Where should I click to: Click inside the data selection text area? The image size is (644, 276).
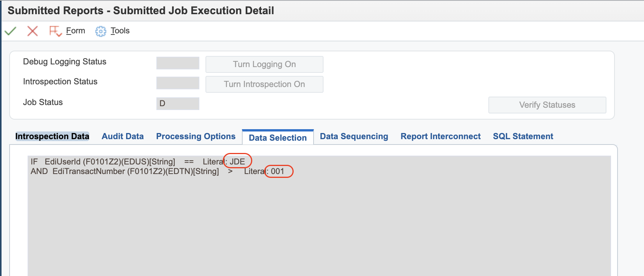[x=319, y=222]
